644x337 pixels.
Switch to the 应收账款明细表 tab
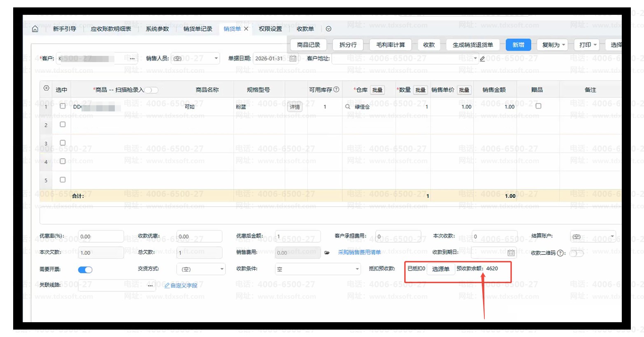tap(111, 29)
